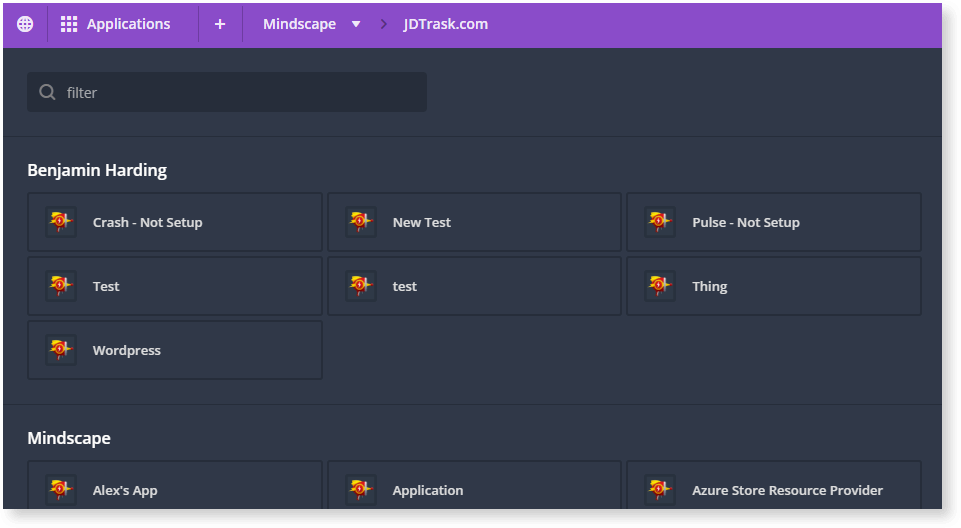Click the raygun icon beside lowercase test
The width and height of the screenshot is (961, 528).
(x=360, y=286)
